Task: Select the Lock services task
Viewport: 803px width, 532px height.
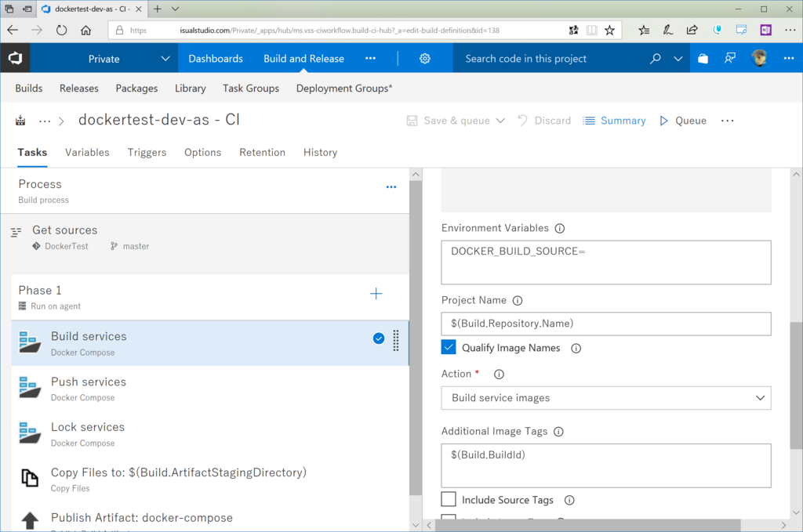Action: click(x=210, y=434)
